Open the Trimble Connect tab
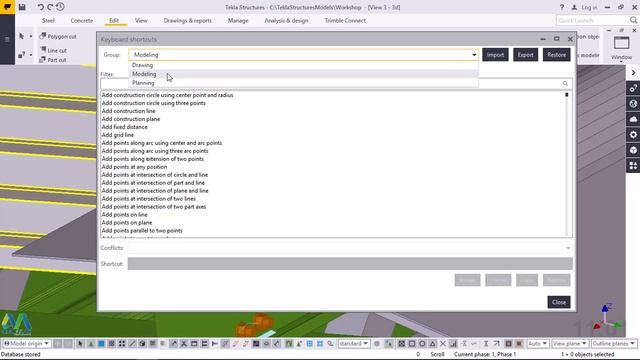 click(x=345, y=20)
